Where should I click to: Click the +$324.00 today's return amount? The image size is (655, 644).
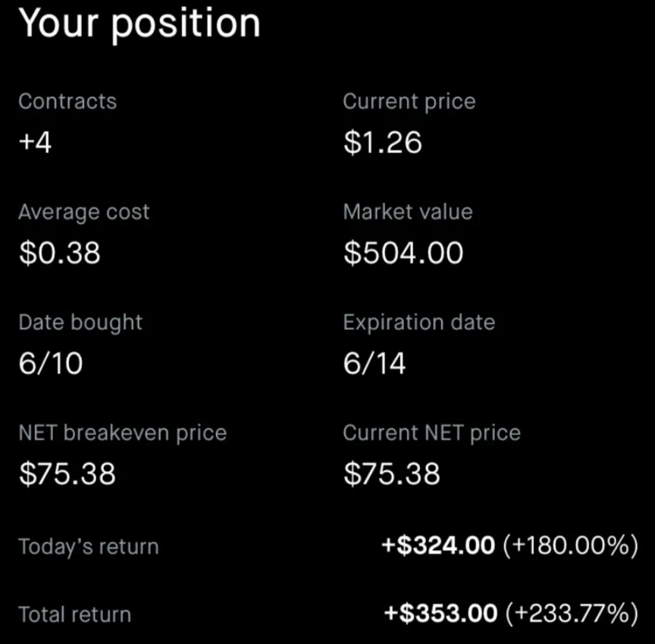(x=439, y=546)
